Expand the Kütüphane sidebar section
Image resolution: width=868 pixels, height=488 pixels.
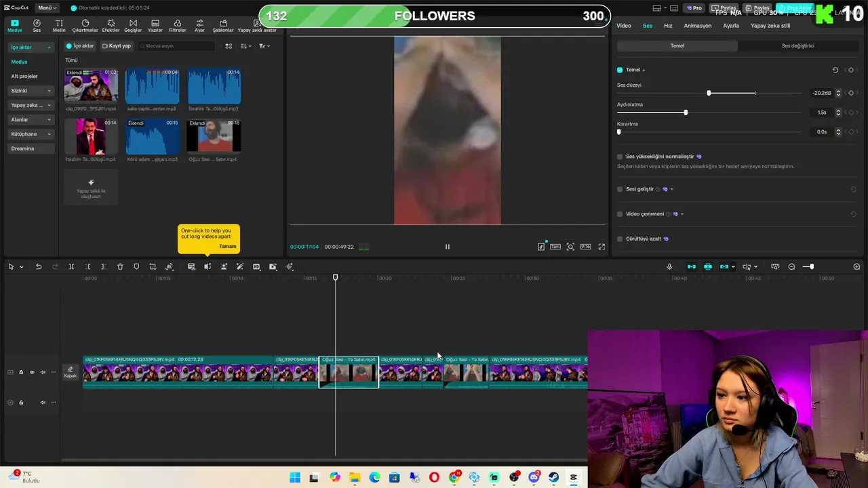(x=31, y=134)
